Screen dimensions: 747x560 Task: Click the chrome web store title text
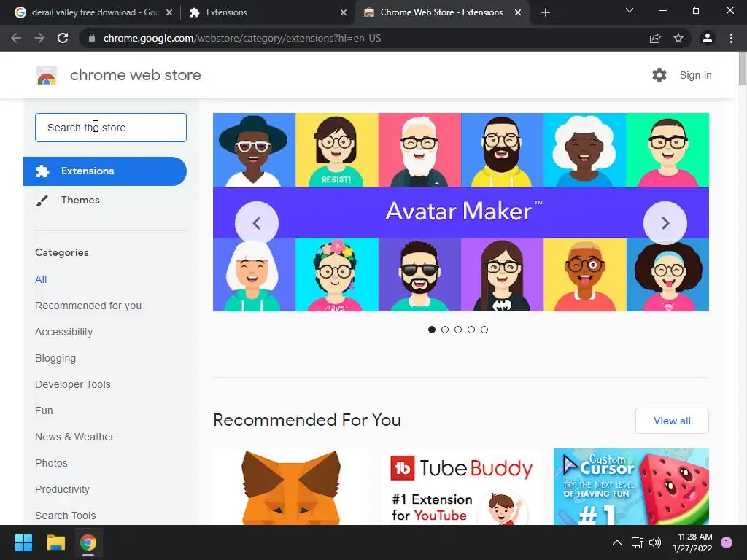[x=135, y=75]
